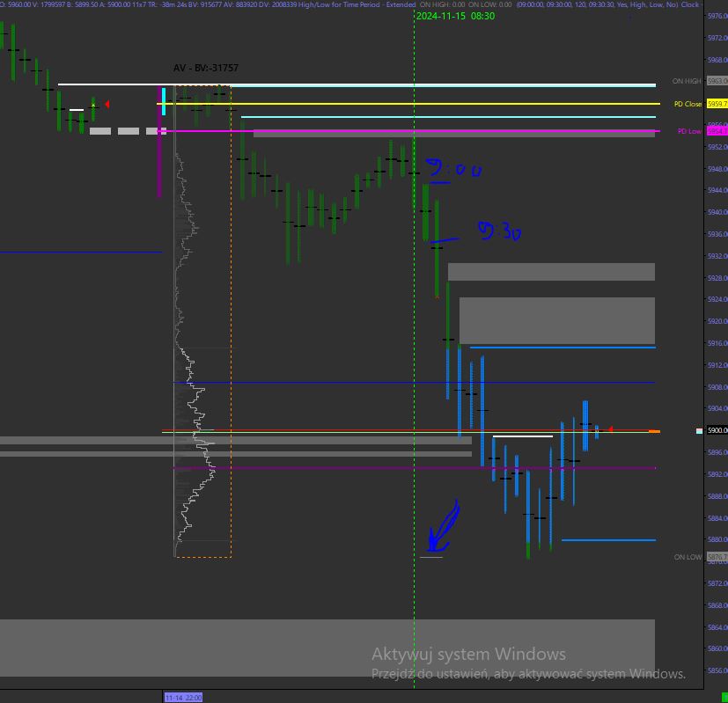
Task: Select the ON LOW: 0.00 header value
Action: pos(489,4)
